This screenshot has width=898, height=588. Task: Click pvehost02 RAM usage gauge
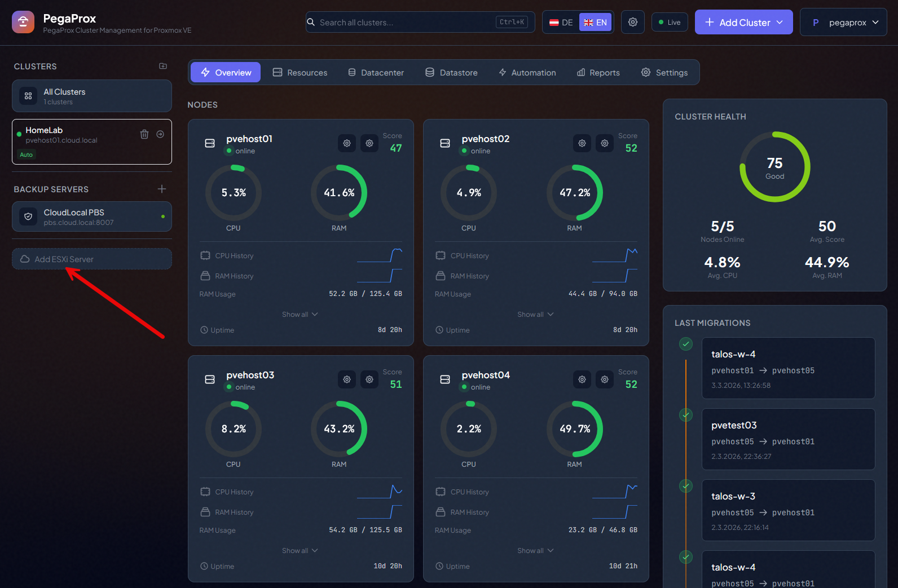click(x=575, y=192)
